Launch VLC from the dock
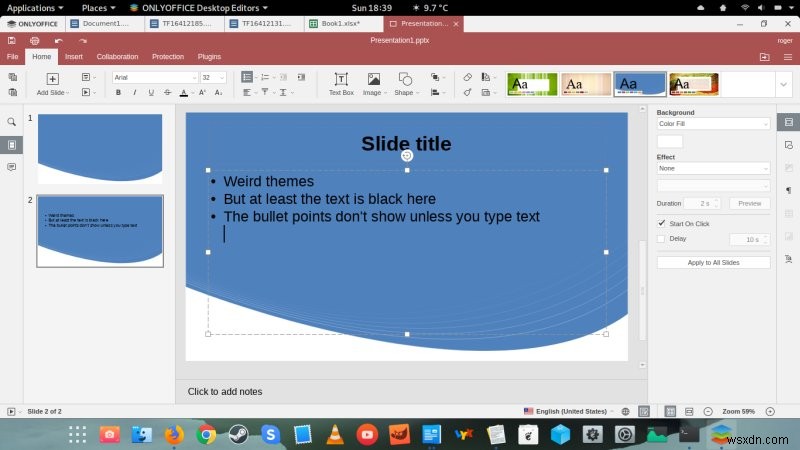Viewport: 800px width, 450px height. [335, 435]
